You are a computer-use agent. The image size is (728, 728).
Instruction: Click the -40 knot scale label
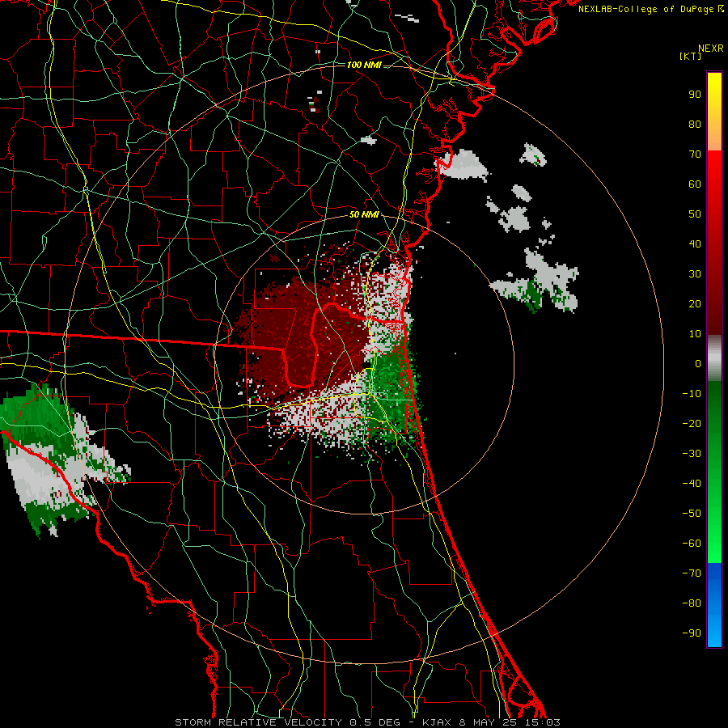[x=692, y=484]
